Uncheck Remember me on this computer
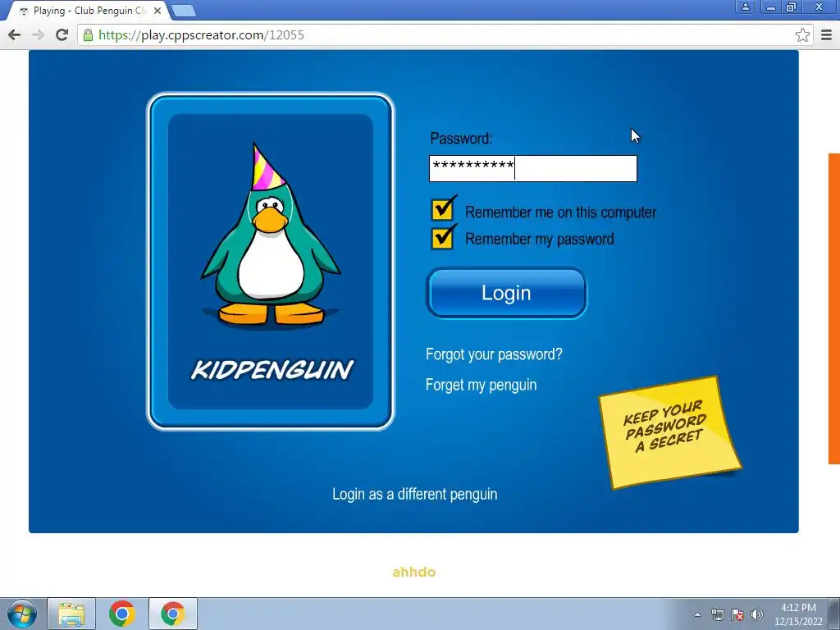Image resolution: width=840 pixels, height=630 pixels. (443, 209)
